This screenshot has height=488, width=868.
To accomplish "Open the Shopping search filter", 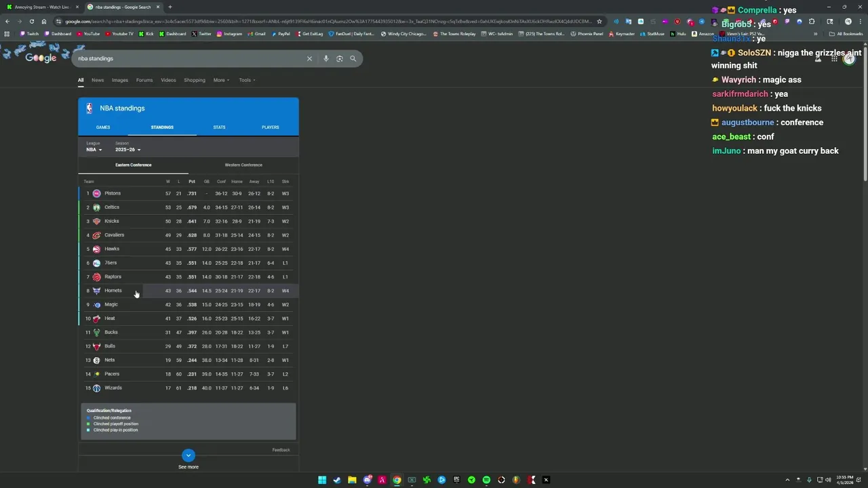I will pos(195,80).
